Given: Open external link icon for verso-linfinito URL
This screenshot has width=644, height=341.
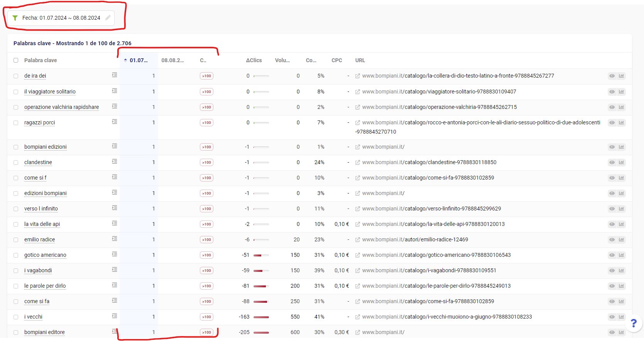Looking at the screenshot, I should 358,209.
